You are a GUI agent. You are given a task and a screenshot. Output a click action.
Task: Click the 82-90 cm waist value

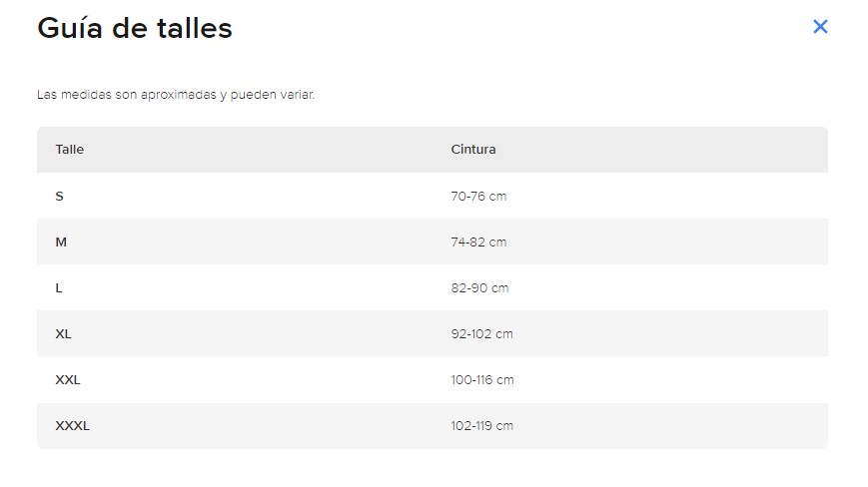479,288
